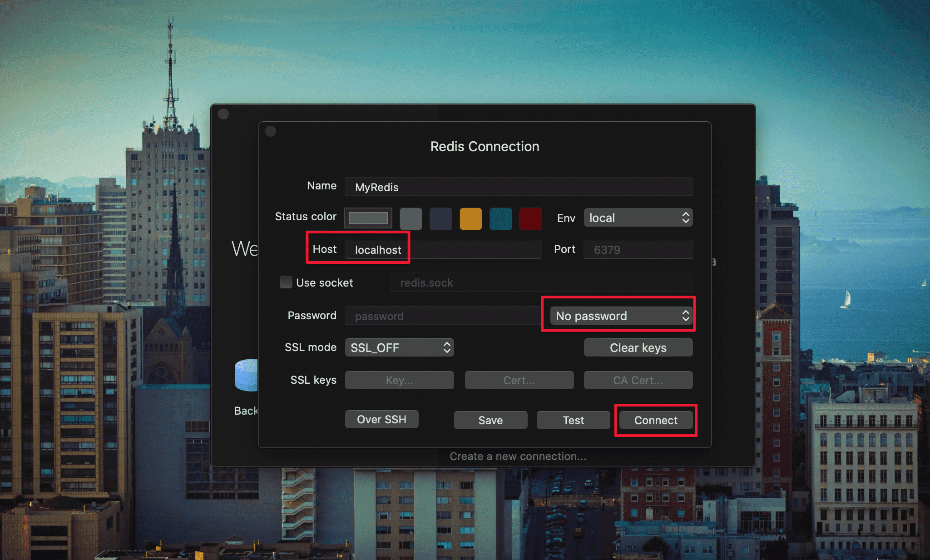Close the main background window
The width and height of the screenshot is (930, 560).
[223, 114]
